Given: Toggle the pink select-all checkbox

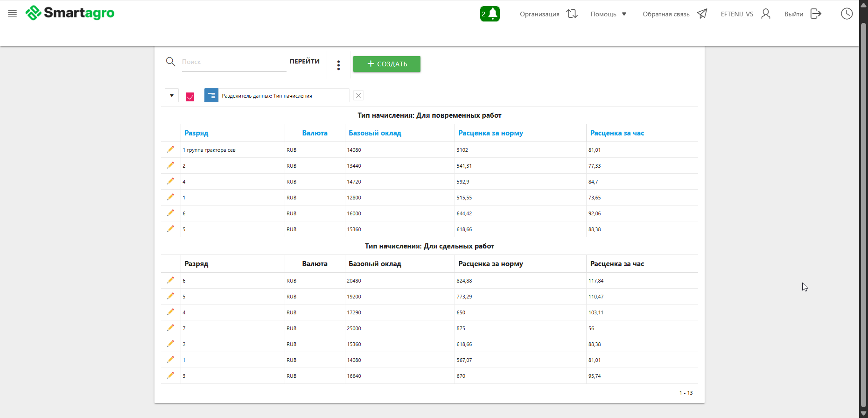Looking at the screenshot, I should tap(190, 97).
